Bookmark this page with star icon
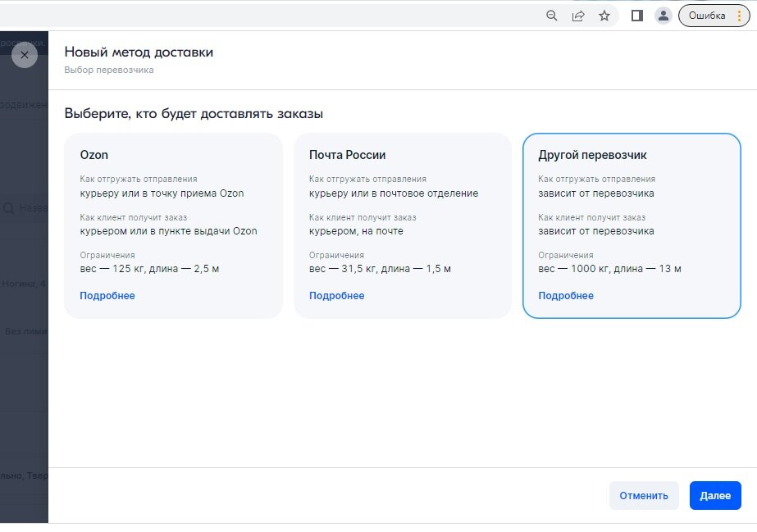This screenshot has width=757, height=532. [x=604, y=16]
